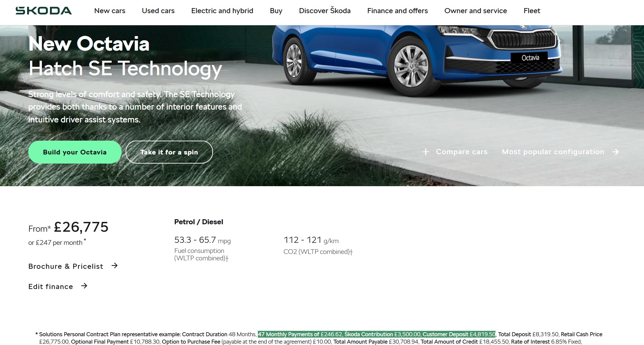The width and height of the screenshot is (644, 345).
Task: Click the Compare cars link
Action: 461,152
